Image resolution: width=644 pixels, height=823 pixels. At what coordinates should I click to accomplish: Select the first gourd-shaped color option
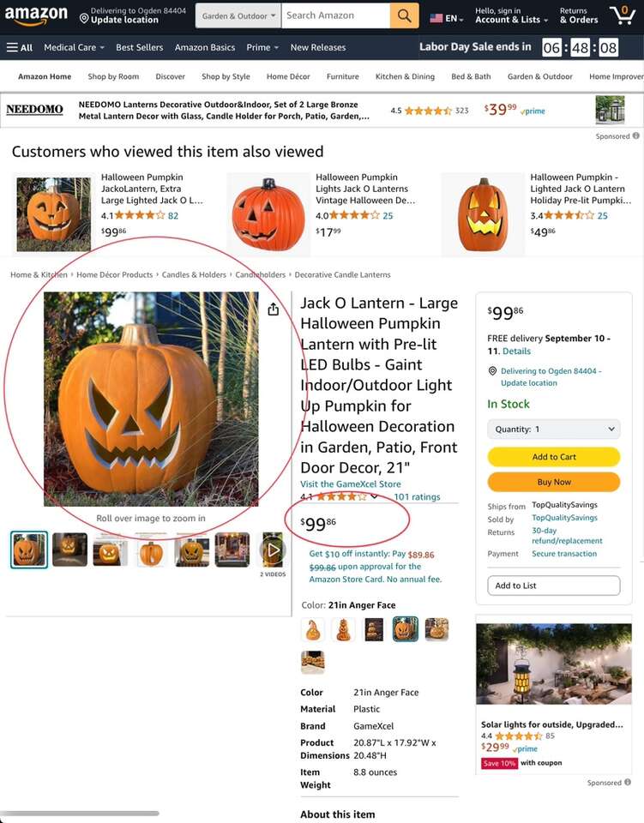tap(313, 628)
